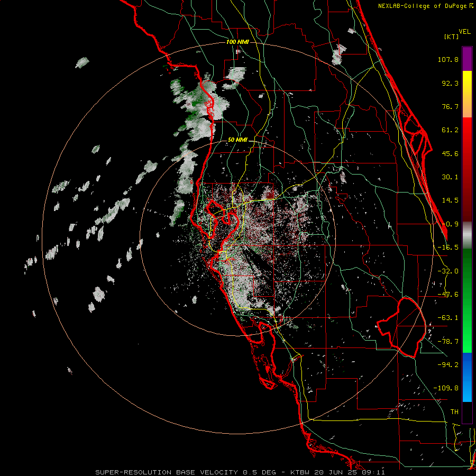Click the 92.3 value on velocity scale
Screen dimensions: 476x476
[x=450, y=83]
